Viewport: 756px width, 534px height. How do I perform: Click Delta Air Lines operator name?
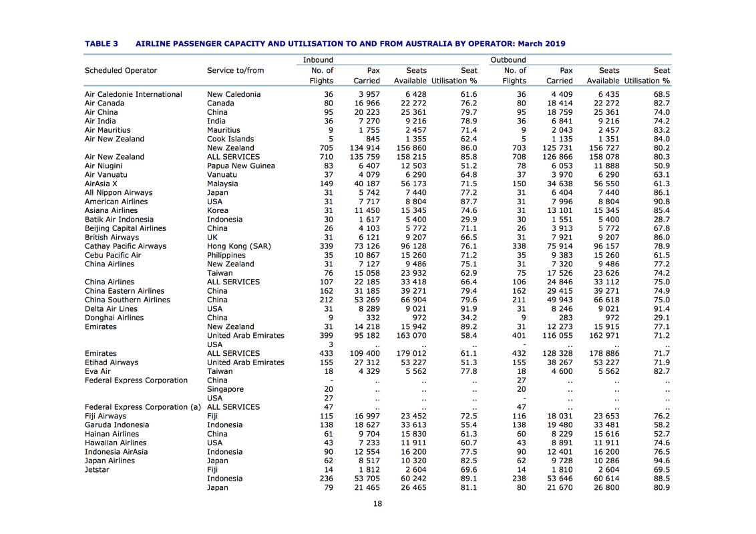pyautogui.click(x=111, y=309)
